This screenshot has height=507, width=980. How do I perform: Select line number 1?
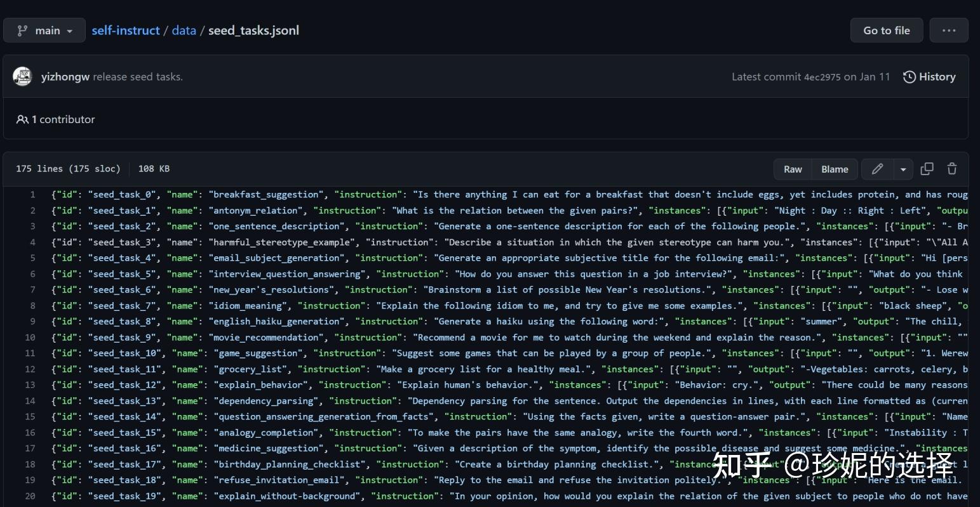tap(32, 195)
